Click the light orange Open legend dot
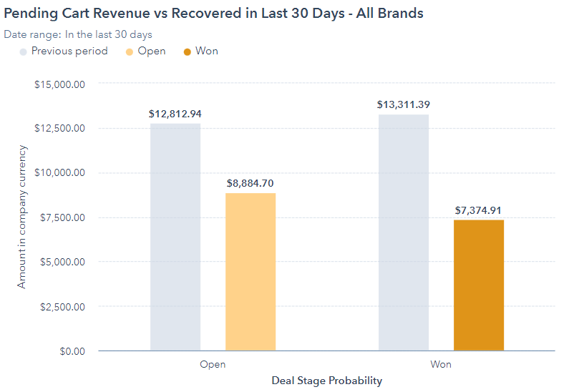 129,52
